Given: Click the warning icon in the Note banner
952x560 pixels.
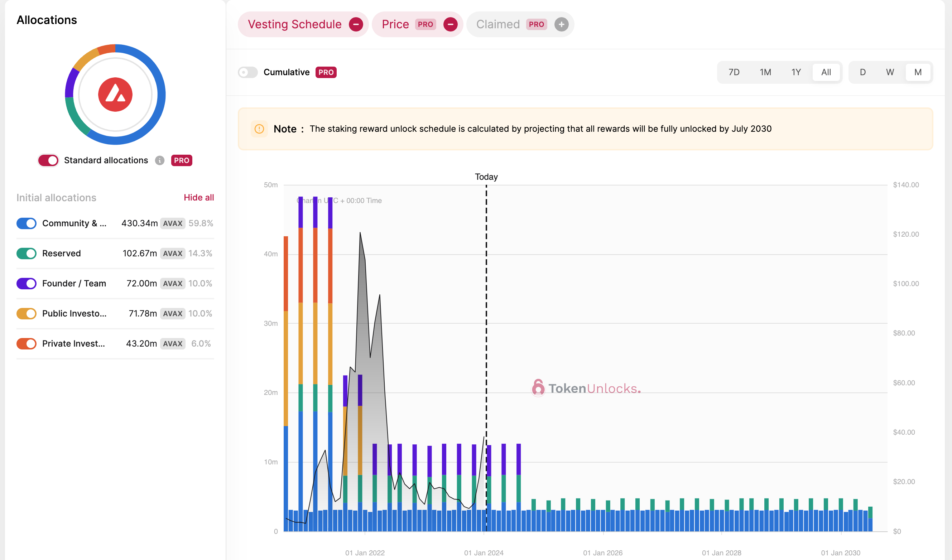Looking at the screenshot, I should (259, 129).
